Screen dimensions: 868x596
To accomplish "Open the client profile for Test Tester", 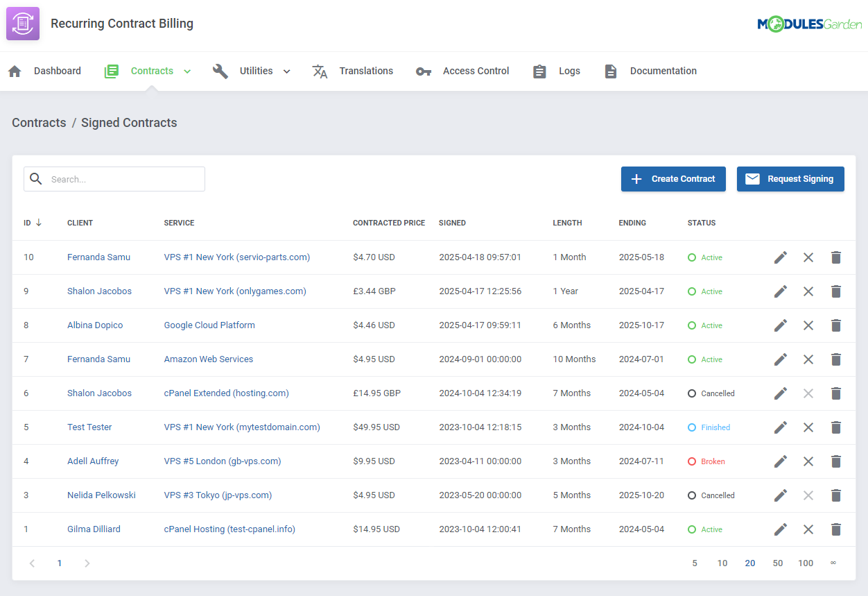I will (89, 427).
